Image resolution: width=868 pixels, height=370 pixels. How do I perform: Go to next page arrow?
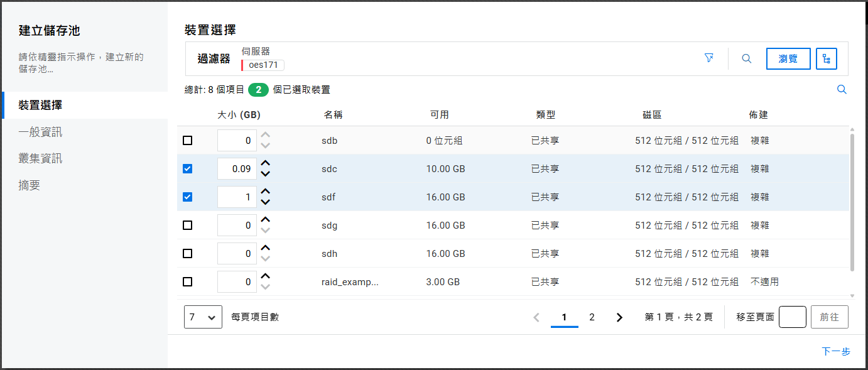coord(619,317)
